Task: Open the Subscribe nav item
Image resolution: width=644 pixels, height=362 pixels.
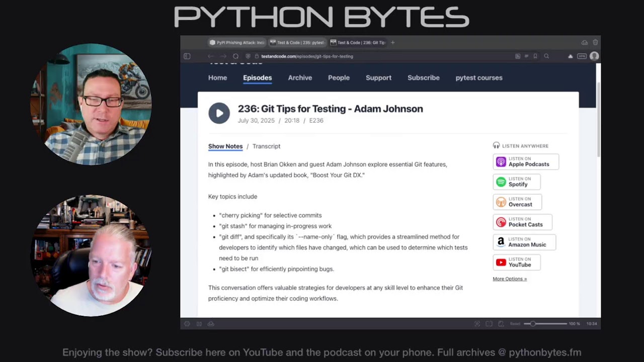Action: [424, 78]
